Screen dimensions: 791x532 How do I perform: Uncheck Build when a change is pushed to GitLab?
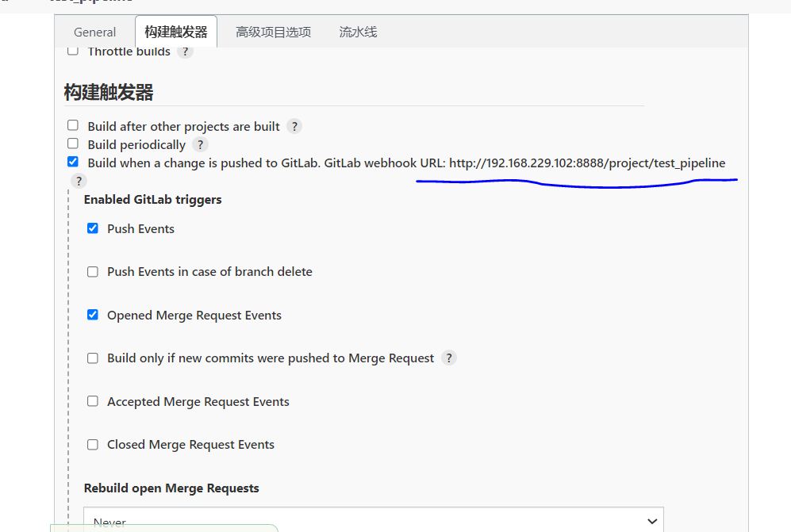click(72, 161)
